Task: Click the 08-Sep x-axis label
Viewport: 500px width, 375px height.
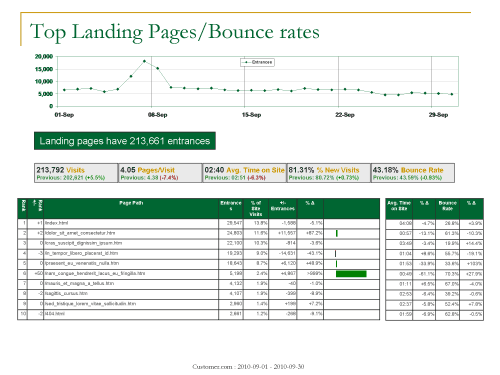Action: pyautogui.click(x=158, y=115)
